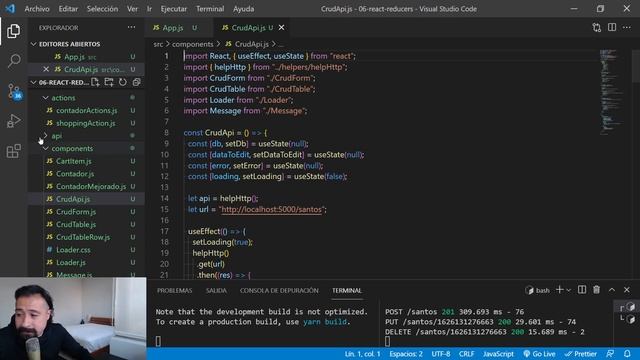Switch to the Salida panel tab

click(x=216, y=290)
